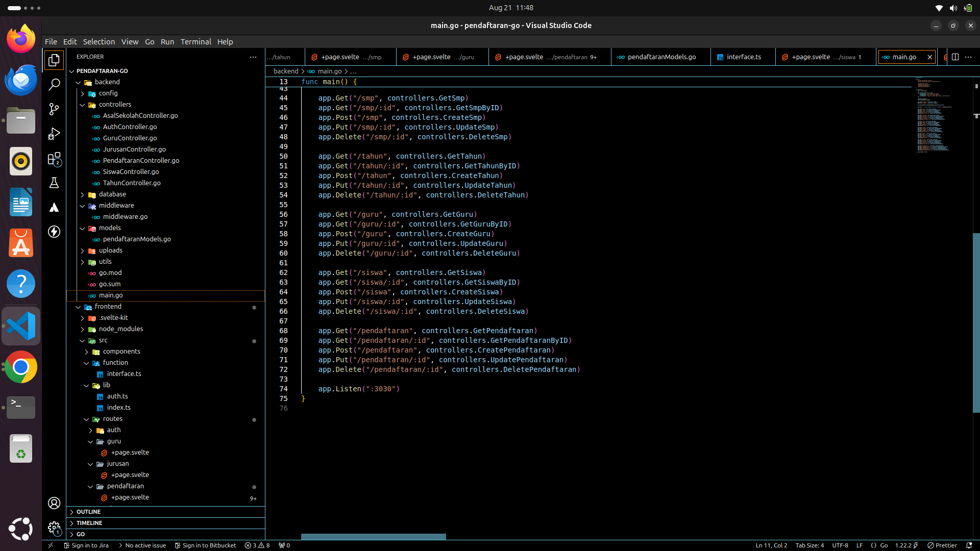Toggle the errors and warnings problems indicator

coord(257,545)
